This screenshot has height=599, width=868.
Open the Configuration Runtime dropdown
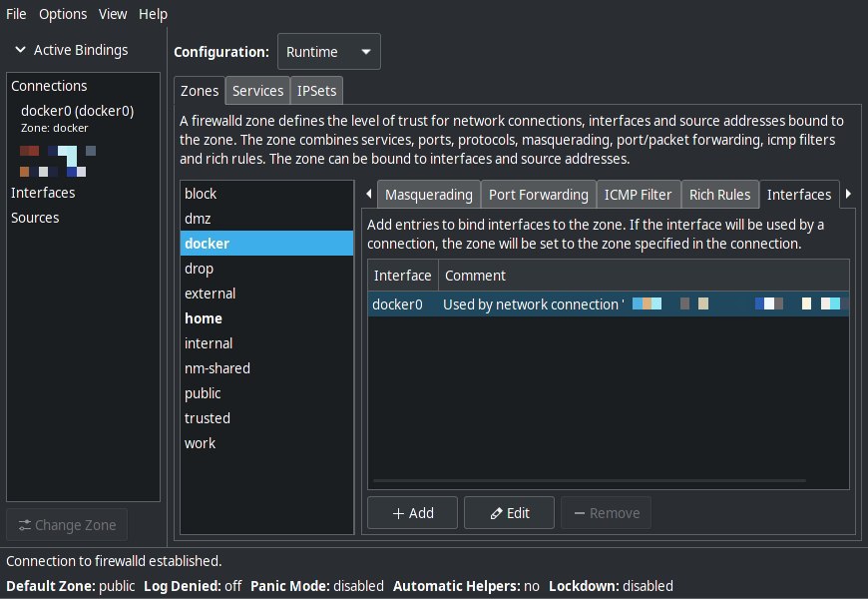tap(328, 52)
